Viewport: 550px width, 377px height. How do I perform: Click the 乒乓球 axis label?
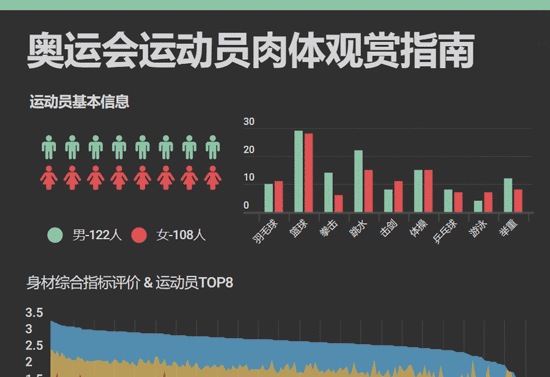click(445, 231)
